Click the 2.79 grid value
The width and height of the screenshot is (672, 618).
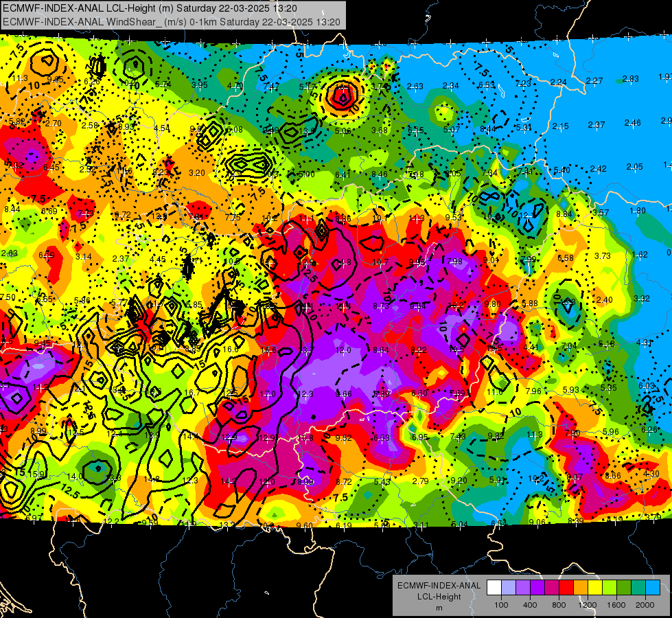[x=420, y=481]
